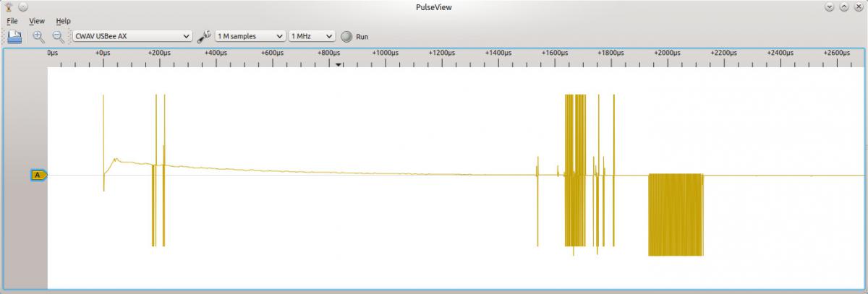Viewport: 868px width, 294px height.
Task: Click the +2000µs ruler label
Action: (x=667, y=53)
